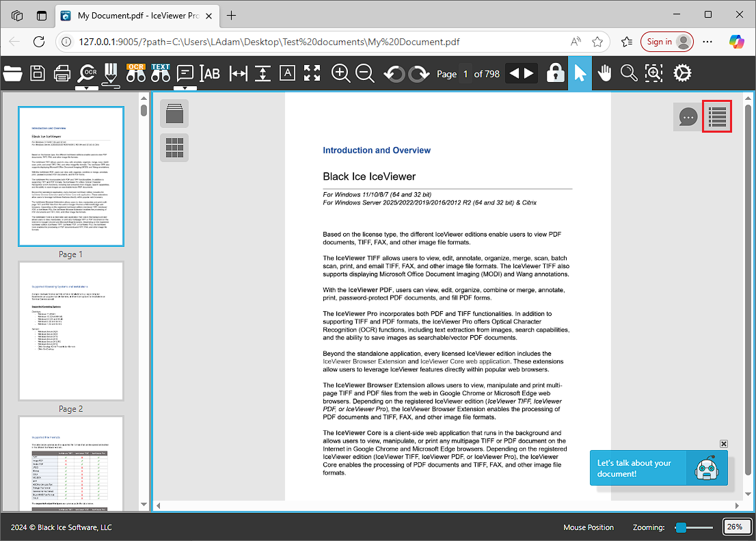This screenshot has height=541, width=756.
Task: Run OCR with the magnifier OCR icon
Action: point(87,73)
